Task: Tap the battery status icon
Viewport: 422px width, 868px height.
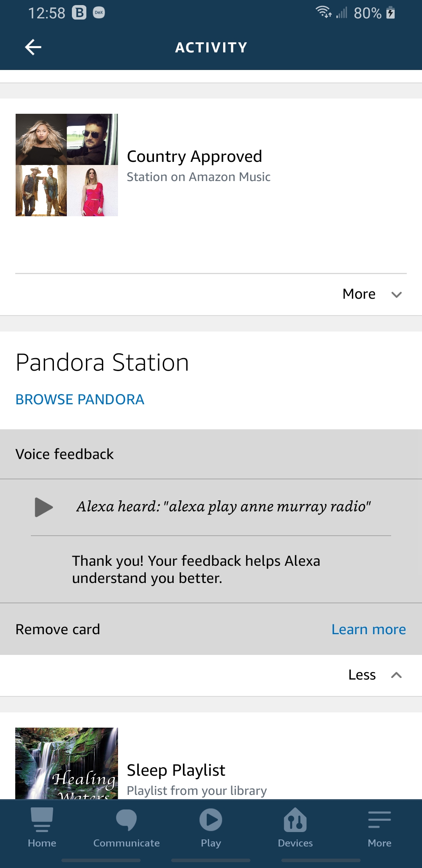Action: coord(390,13)
